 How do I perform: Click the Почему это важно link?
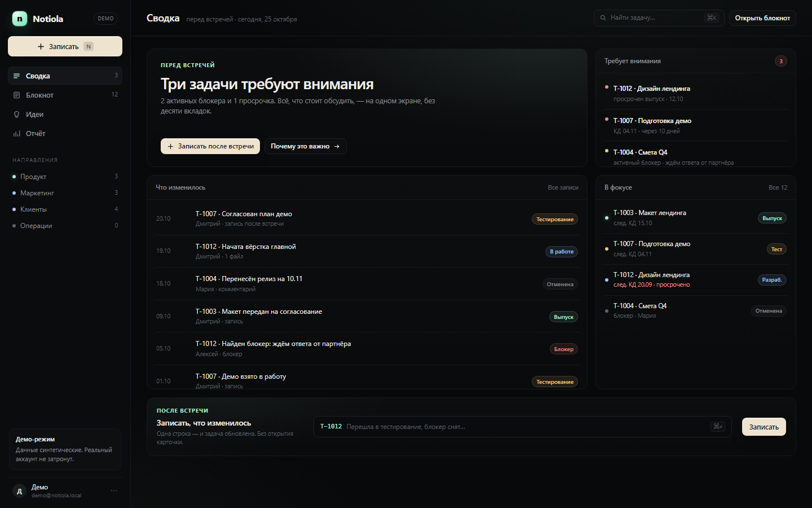click(305, 146)
